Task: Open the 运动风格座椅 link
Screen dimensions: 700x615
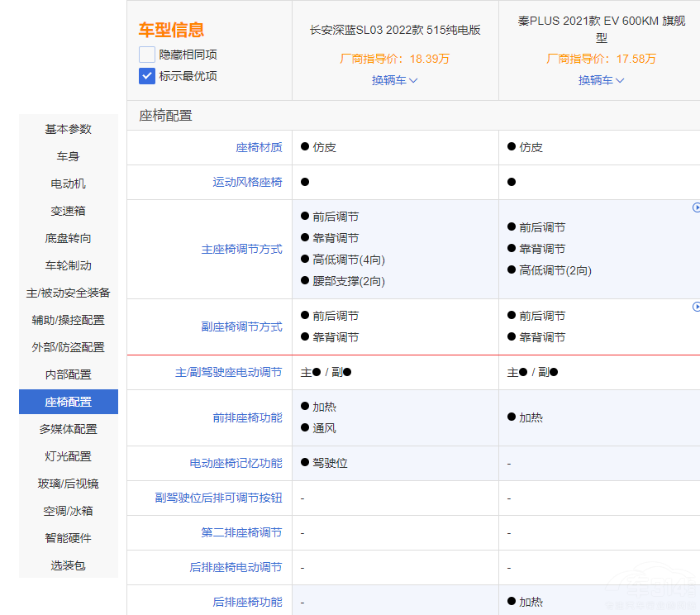Action: [247, 182]
